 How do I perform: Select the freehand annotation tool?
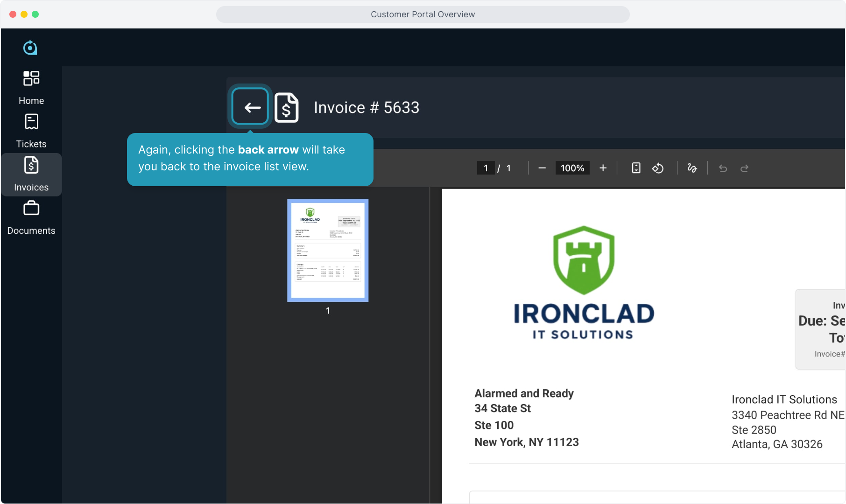click(x=692, y=168)
